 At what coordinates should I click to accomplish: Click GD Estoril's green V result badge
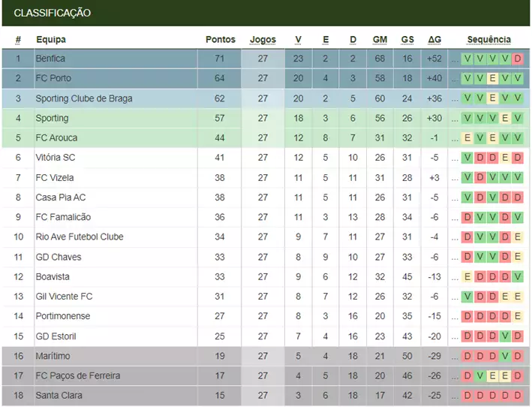pos(505,336)
